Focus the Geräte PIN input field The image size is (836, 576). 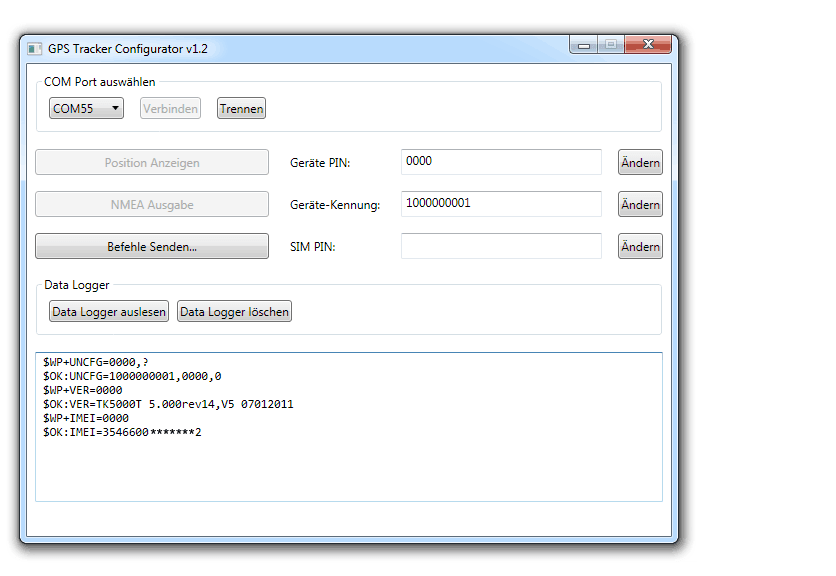[501, 162]
